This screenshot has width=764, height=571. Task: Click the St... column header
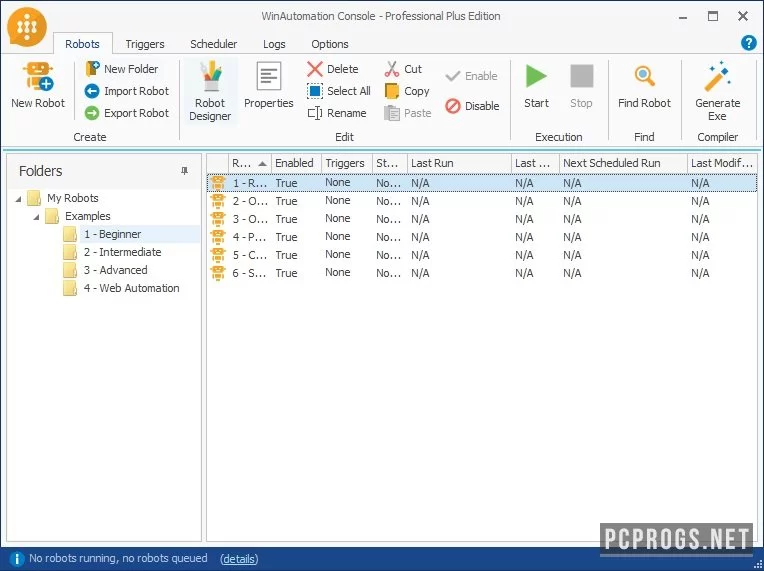tap(390, 163)
